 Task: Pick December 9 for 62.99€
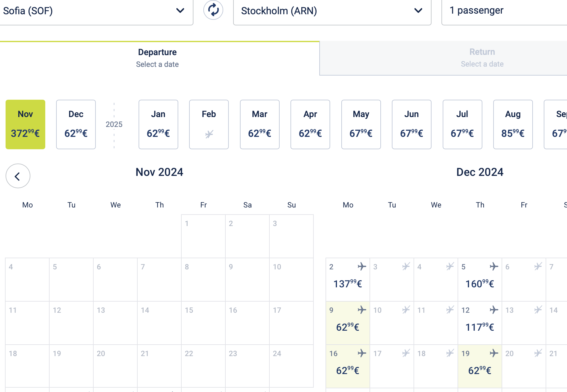tap(348, 323)
